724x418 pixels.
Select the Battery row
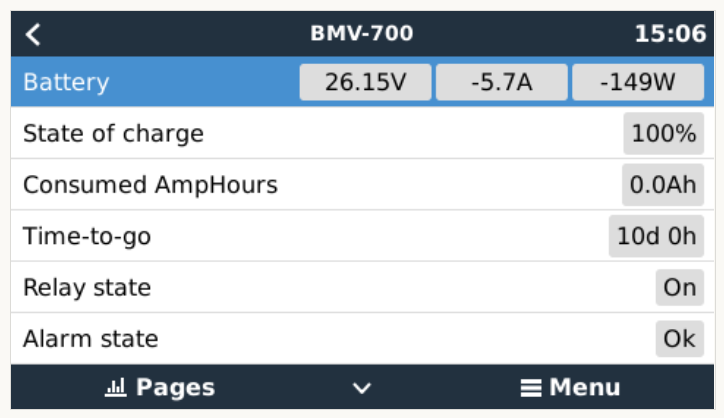point(150,82)
